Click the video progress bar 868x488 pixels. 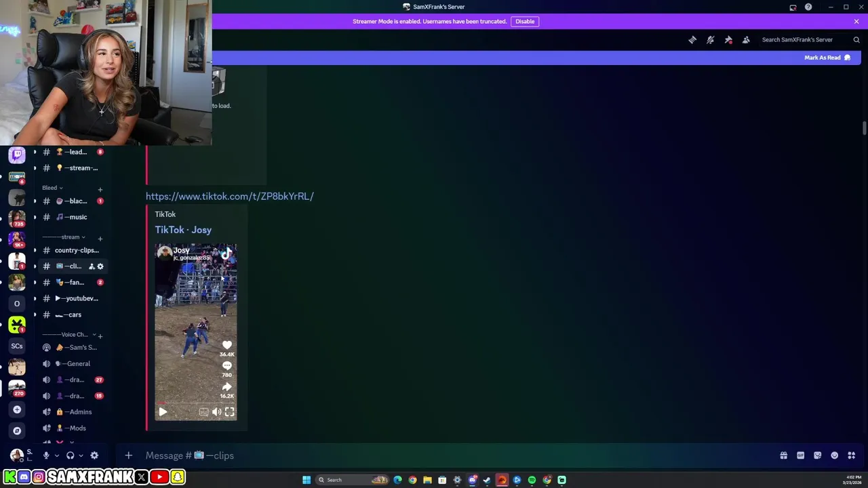click(196, 403)
